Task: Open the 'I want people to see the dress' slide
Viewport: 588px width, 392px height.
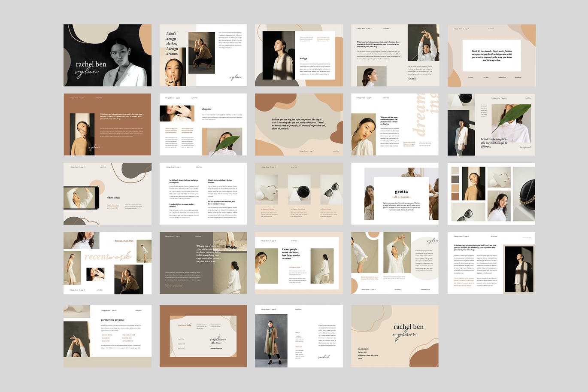Action: (x=299, y=263)
